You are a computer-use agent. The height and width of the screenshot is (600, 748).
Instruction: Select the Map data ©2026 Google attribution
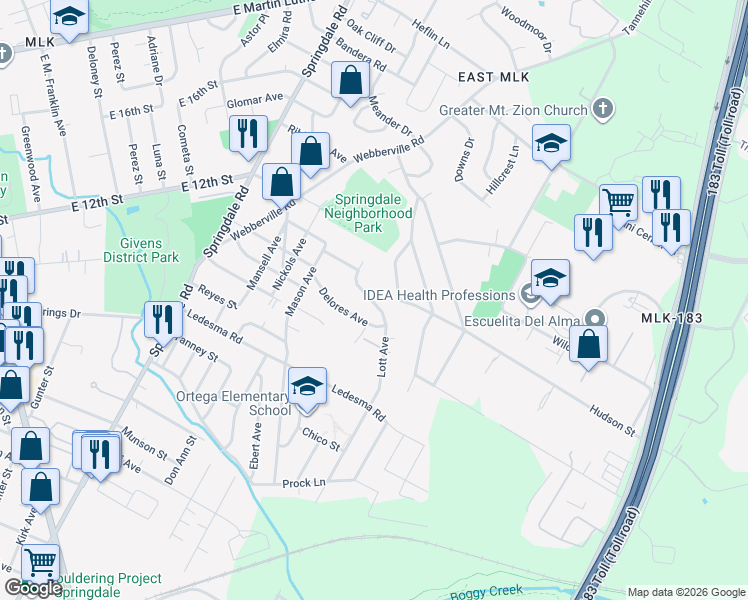[686, 592]
